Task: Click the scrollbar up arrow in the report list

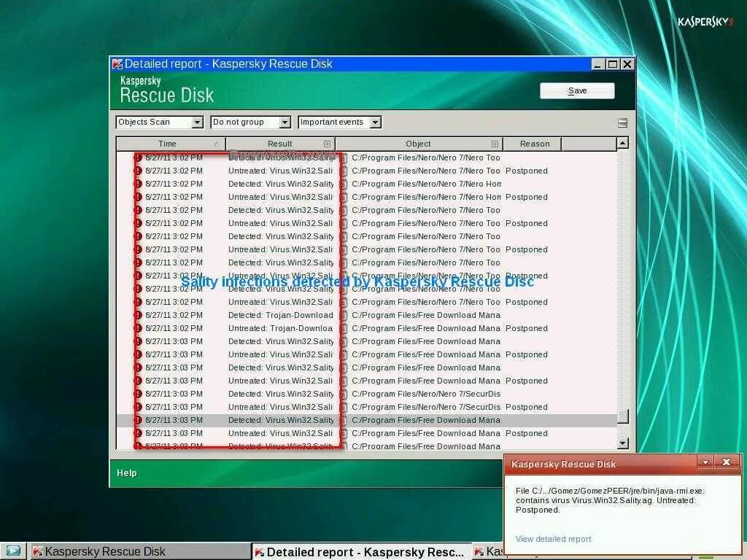Action: tap(622, 143)
